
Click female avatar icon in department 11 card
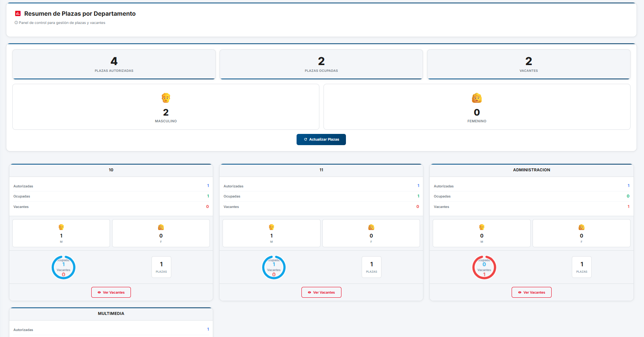click(371, 227)
